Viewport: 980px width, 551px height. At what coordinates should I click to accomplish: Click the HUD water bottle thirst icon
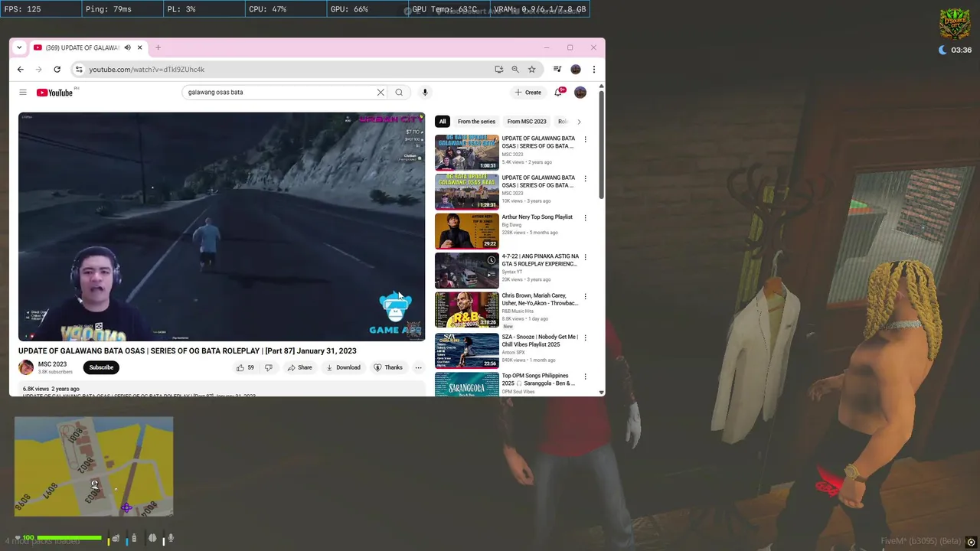click(x=134, y=538)
